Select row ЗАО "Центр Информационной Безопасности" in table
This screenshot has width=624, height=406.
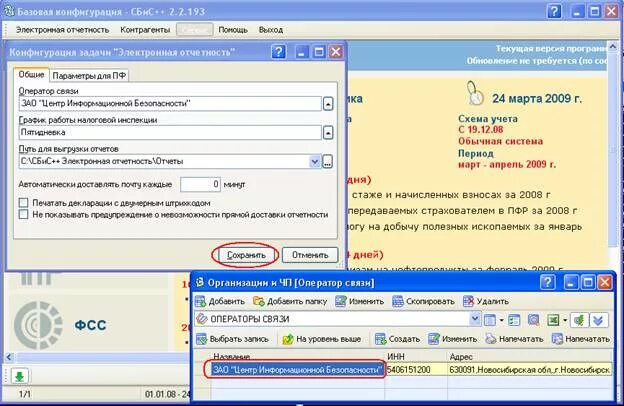coord(298,370)
